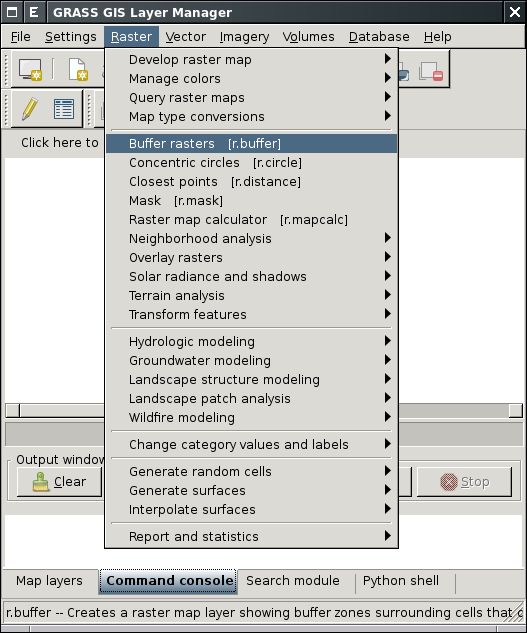
Task: Open the Vector menu
Action: 186,37
